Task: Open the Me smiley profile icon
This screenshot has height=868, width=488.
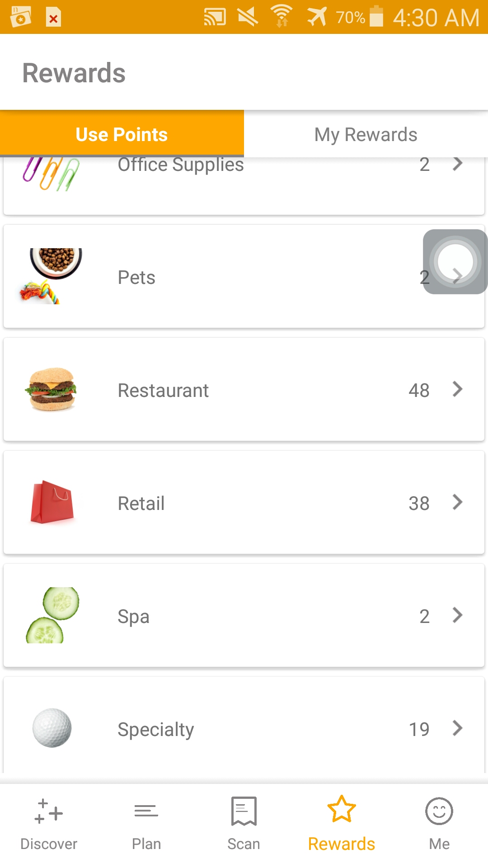Action: [x=439, y=811]
